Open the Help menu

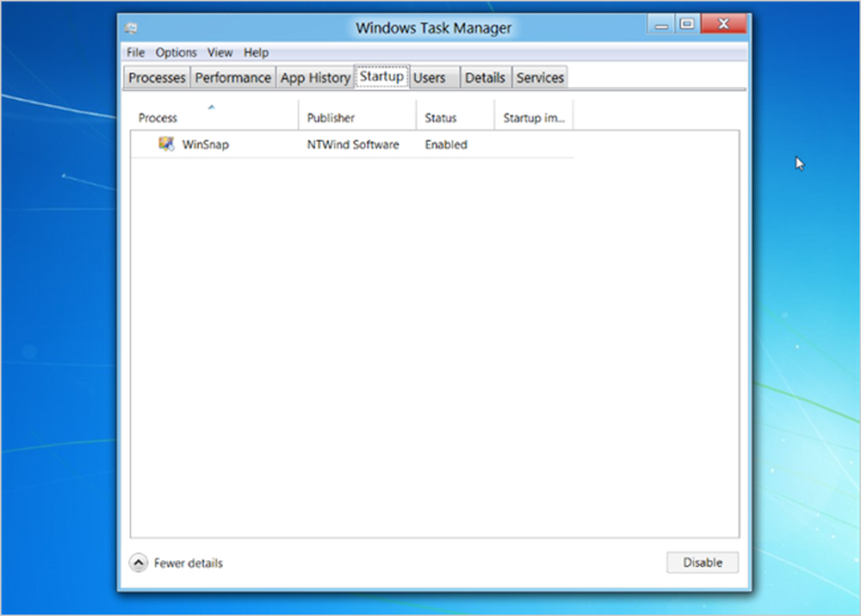(256, 52)
